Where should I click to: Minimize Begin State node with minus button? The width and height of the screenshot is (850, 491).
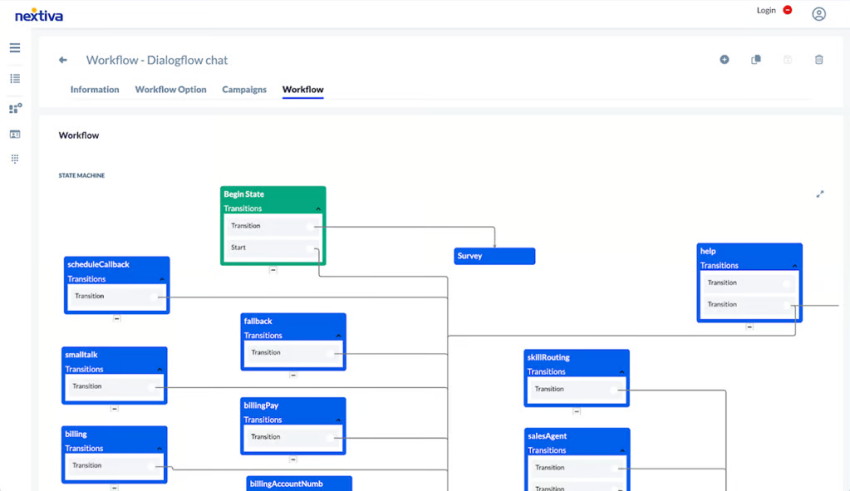tap(273, 270)
